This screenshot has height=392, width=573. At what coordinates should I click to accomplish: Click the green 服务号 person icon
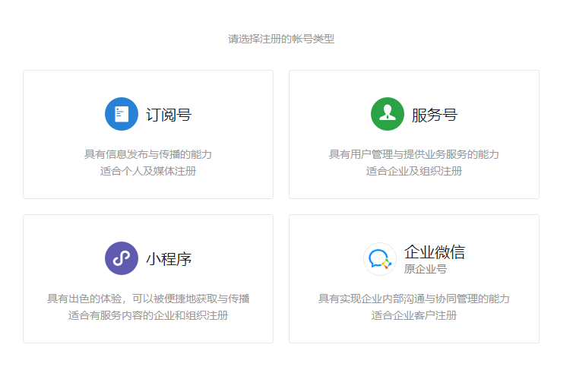(388, 114)
